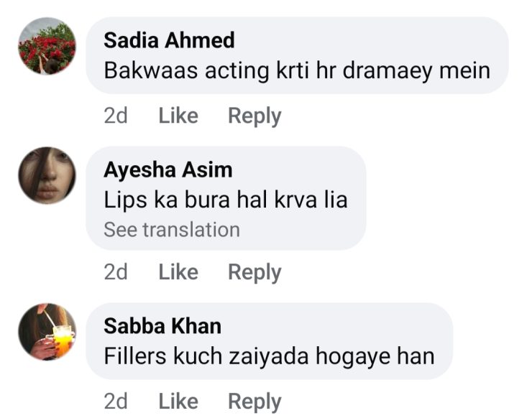
Task: Reply to Sabba Khan's comment
Action: [254, 401]
